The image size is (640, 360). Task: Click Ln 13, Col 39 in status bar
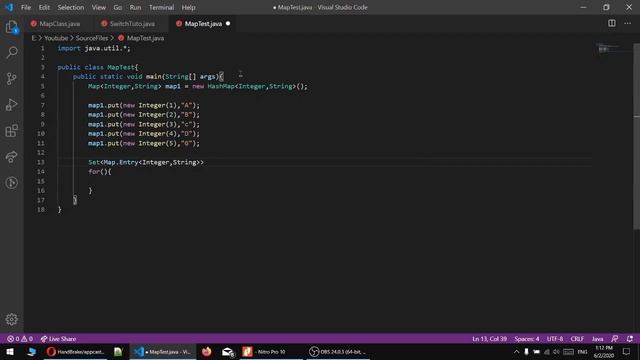click(489, 339)
